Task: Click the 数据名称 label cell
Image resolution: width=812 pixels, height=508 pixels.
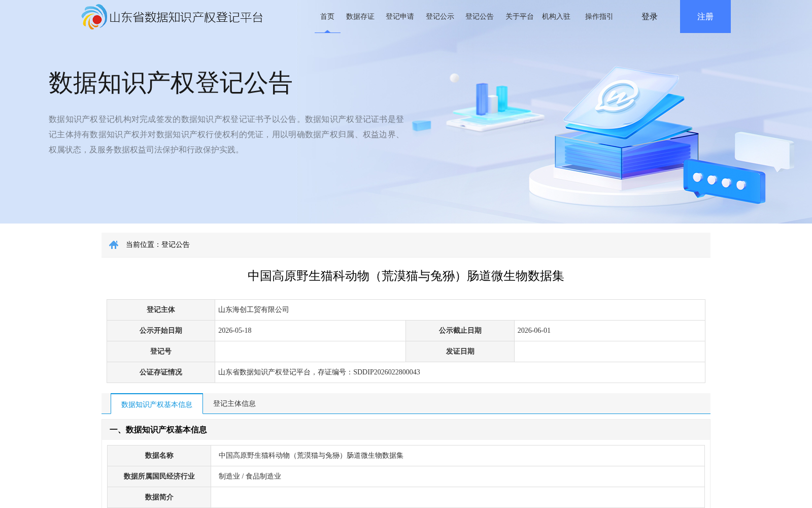Action: (159, 456)
